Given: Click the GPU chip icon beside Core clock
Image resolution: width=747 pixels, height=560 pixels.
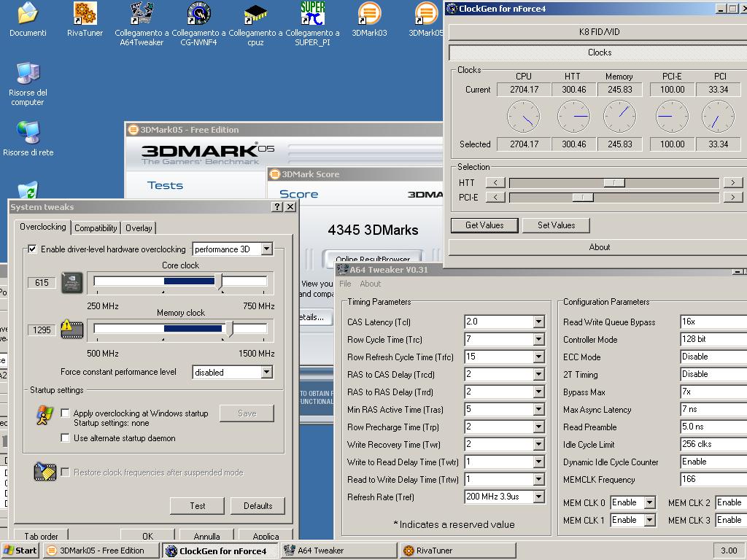Looking at the screenshot, I should (72, 283).
